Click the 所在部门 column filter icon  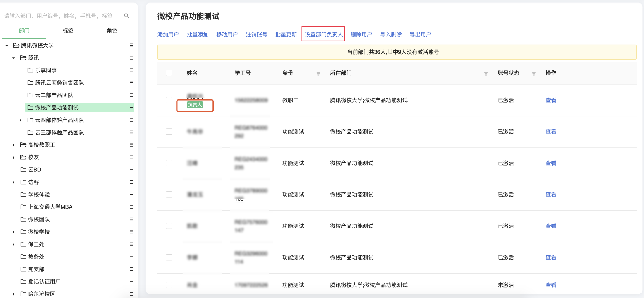coord(486,74)
